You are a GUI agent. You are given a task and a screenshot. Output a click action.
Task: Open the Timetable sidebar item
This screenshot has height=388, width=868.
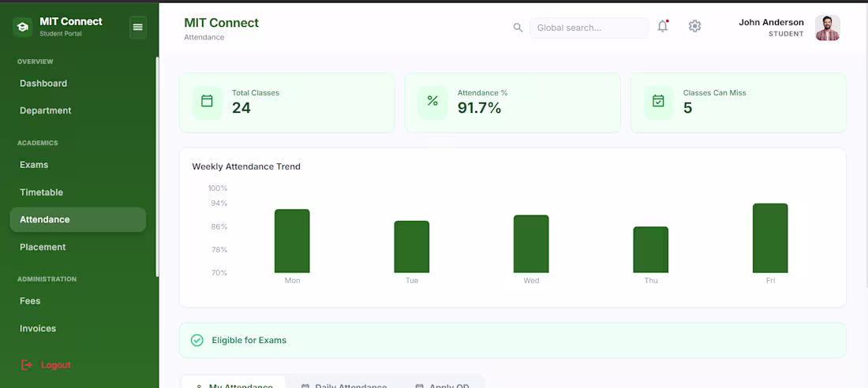pos(77,192)
